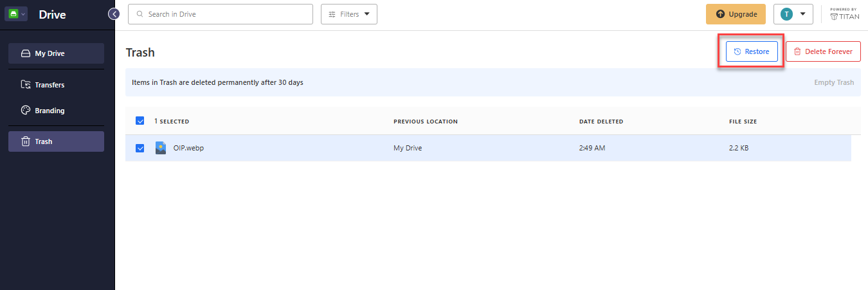Open Trash in the sidebar

click(x=56, y=141)
